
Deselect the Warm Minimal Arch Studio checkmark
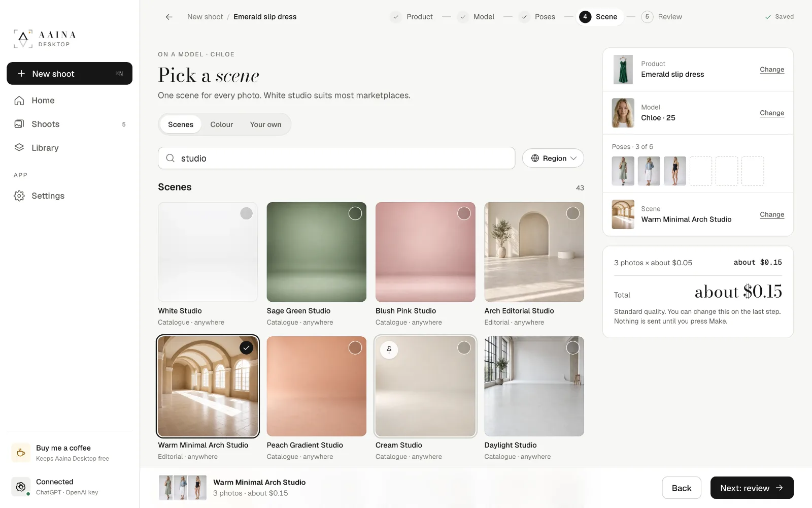pyautogui.click(x=246, y=347)
